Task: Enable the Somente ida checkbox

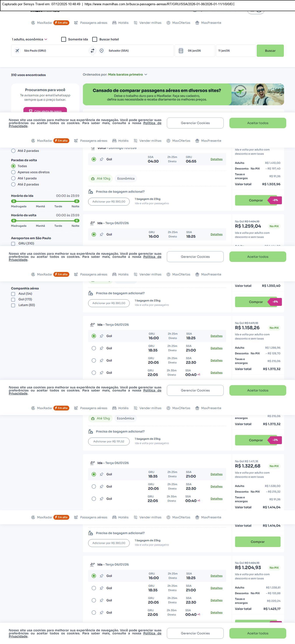Action: tap(64, 40)
